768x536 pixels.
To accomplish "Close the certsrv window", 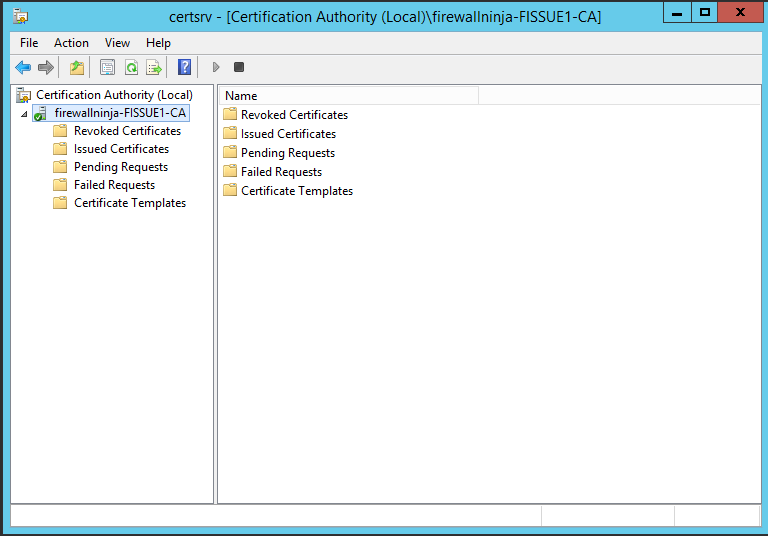I will [x=740, y=13].
